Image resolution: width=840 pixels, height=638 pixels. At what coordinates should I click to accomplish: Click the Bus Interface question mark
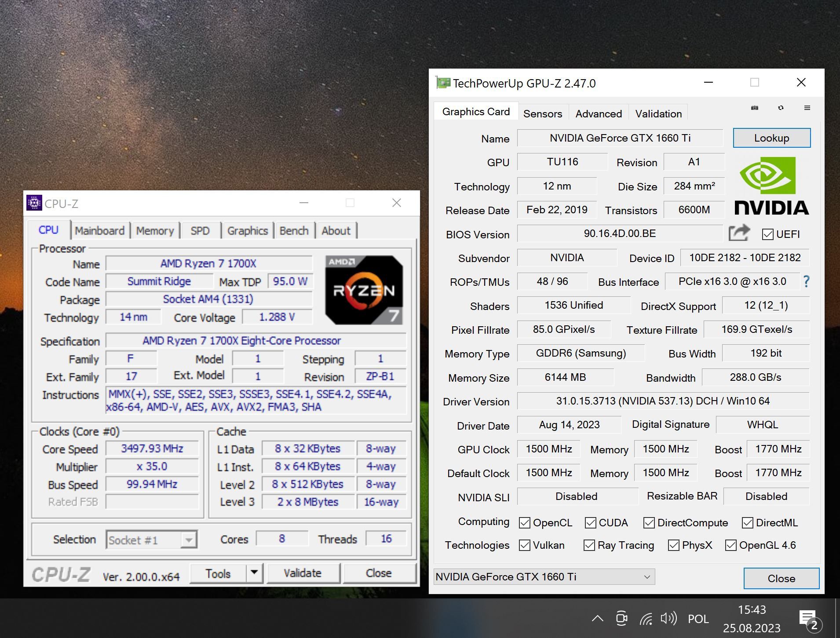806,281
